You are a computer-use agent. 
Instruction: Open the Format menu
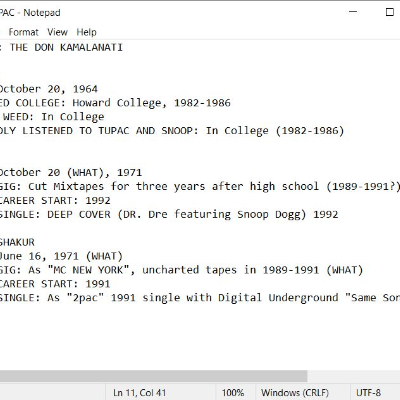pos(23,32)
